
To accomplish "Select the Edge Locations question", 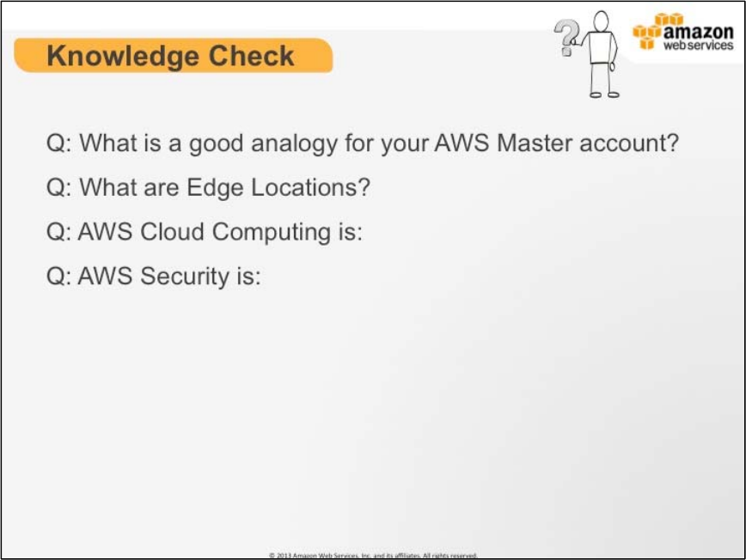I will click(208, 188).
